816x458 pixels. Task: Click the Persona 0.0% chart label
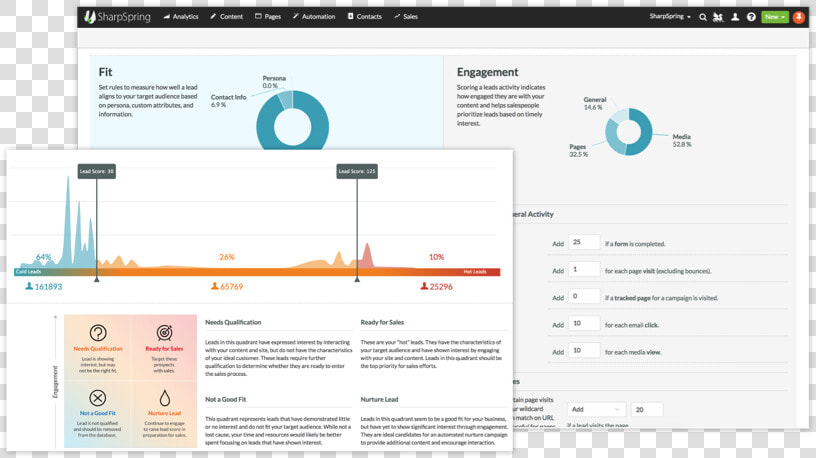274,82
